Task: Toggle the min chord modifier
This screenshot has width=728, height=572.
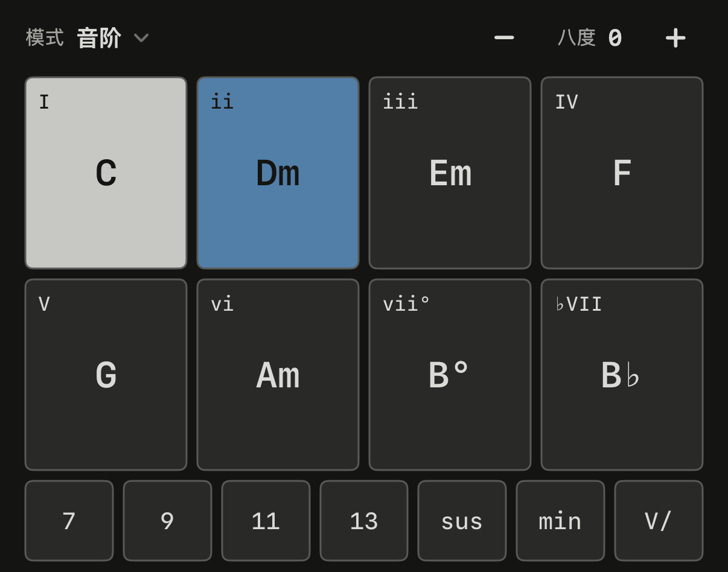Action: click(x=560, y=521)
